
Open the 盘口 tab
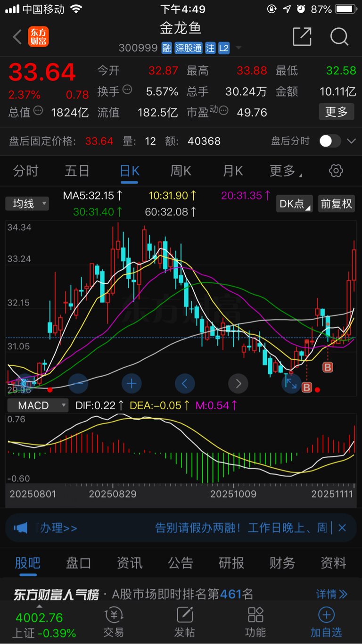click(x=79, y=563)
